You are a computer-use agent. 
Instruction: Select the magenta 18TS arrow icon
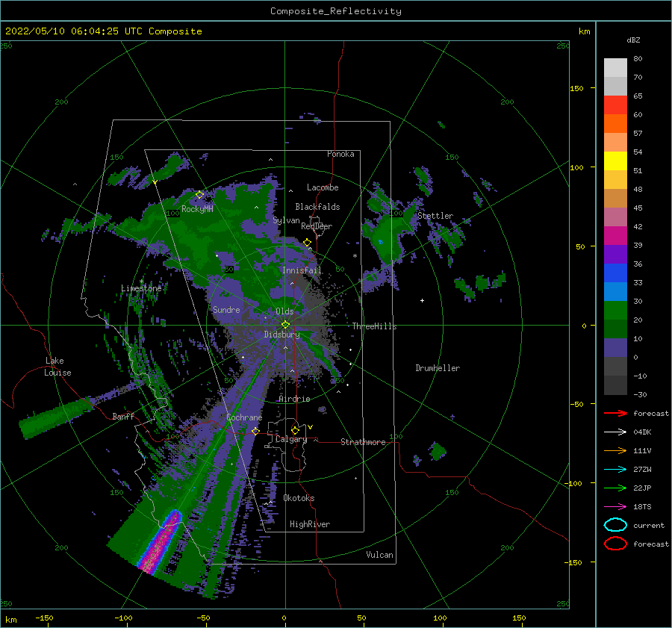pyautogui.click(x=615, y=507)
